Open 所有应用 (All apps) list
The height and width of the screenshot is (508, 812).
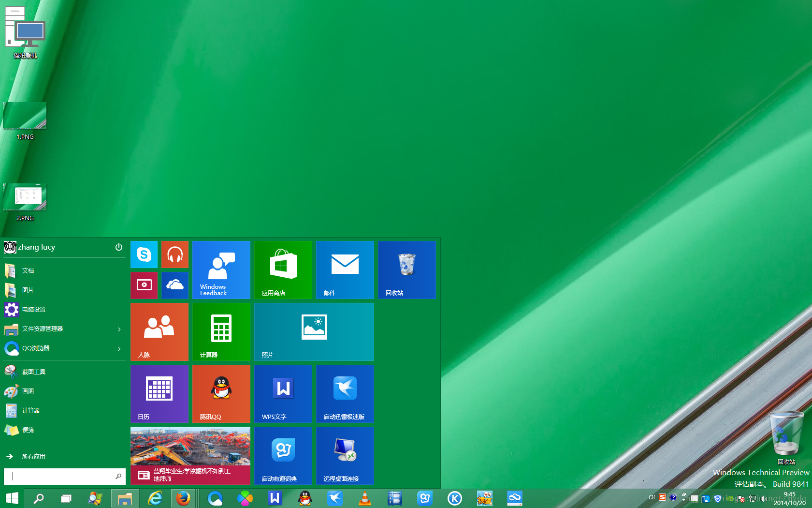[x=34, y=456]
